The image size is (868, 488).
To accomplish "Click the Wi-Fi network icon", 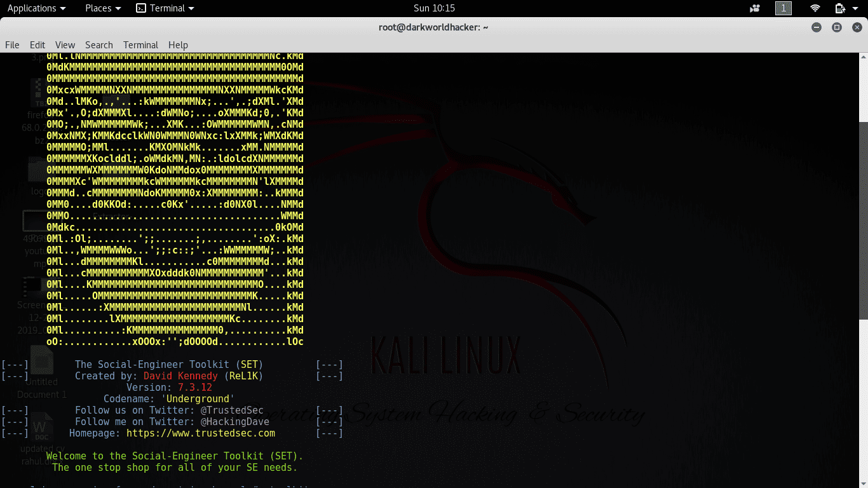I will tap(815, 8).
